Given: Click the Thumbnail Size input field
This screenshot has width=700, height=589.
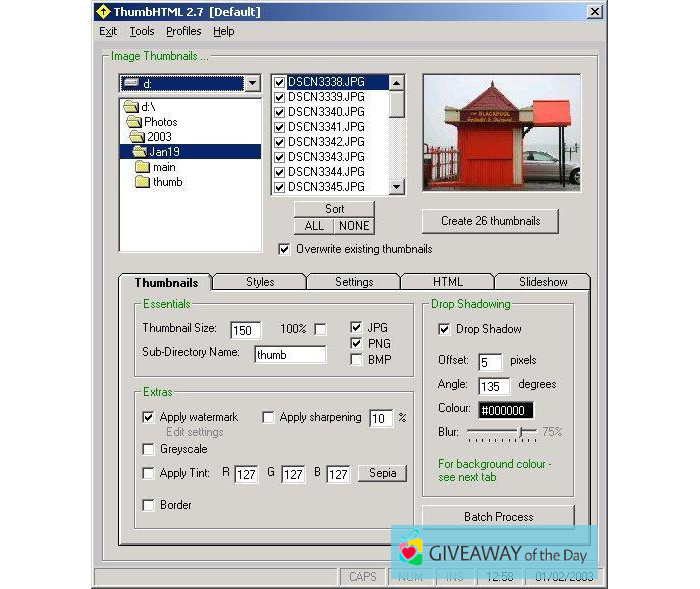Looking at the screenshot, I should [x=245, y=330].
